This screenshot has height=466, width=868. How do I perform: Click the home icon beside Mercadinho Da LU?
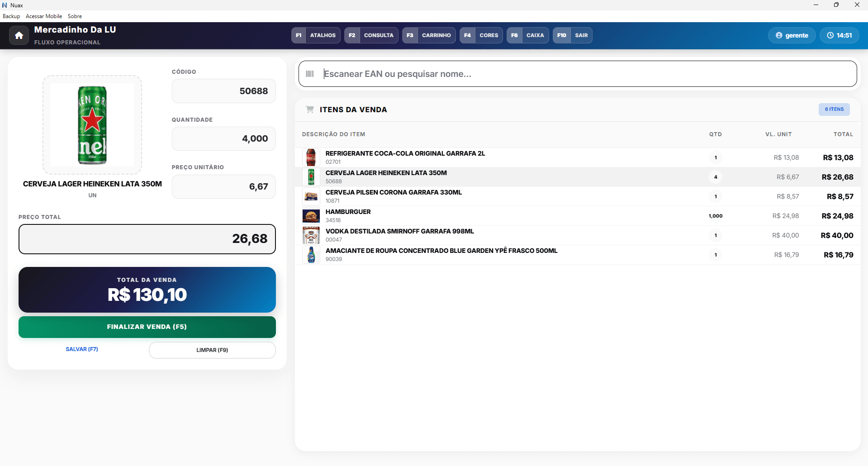pyautogui.click(x=19, y=35)
